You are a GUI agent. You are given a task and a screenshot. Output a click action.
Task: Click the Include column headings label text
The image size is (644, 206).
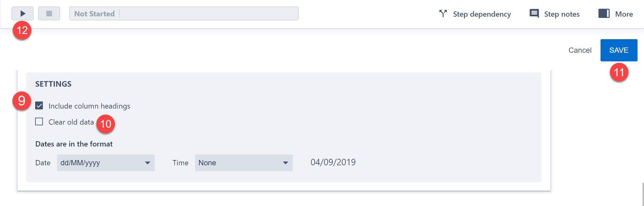tap(89, 106)
